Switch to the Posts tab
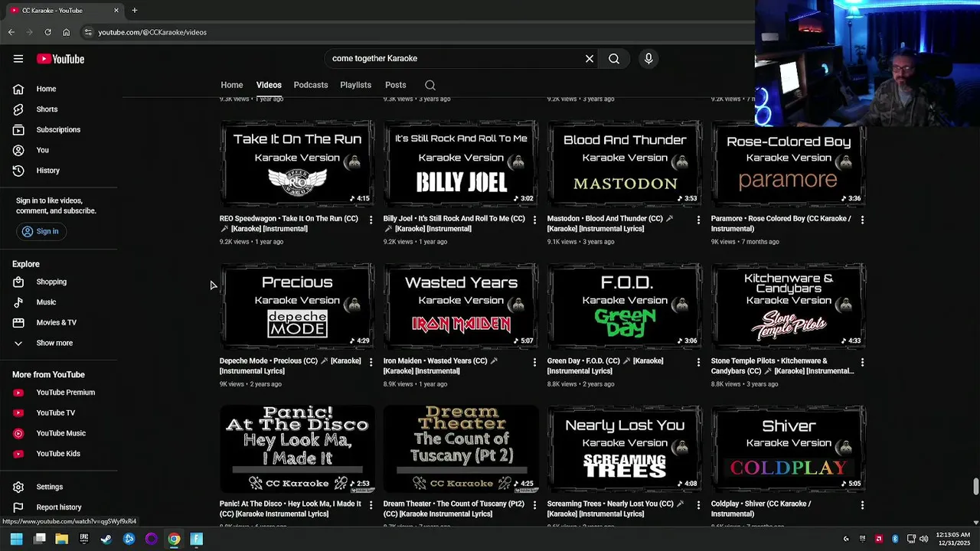 (396, 85)
